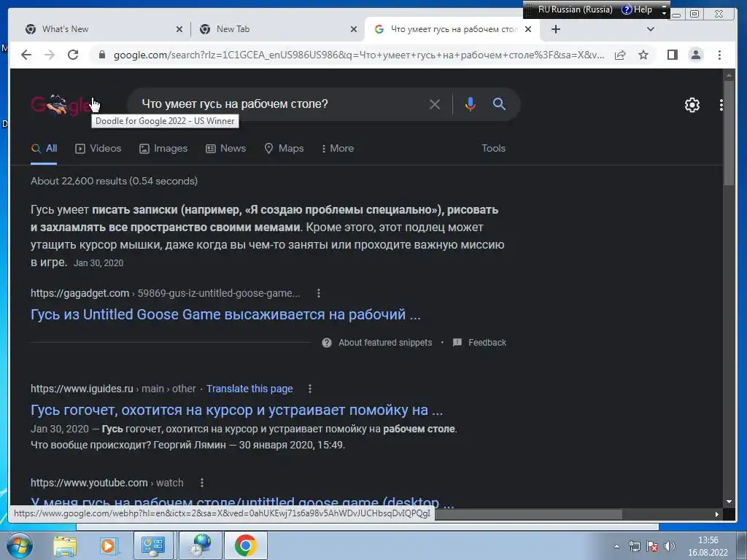
Task: Open the taskbar clock showing 13:56
Action: pyautogui.click(x=708, y=546)
